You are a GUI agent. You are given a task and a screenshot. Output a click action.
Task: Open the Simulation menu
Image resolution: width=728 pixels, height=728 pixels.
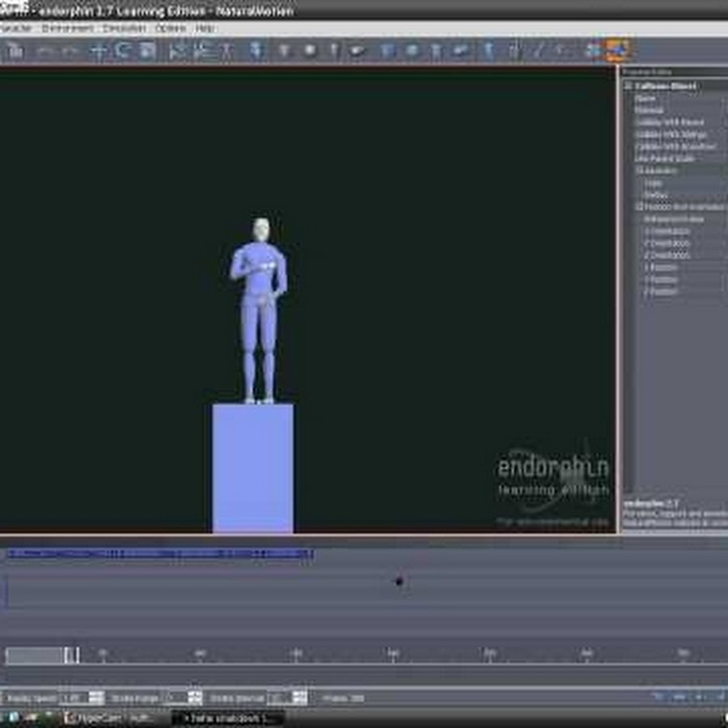point(124,28)
